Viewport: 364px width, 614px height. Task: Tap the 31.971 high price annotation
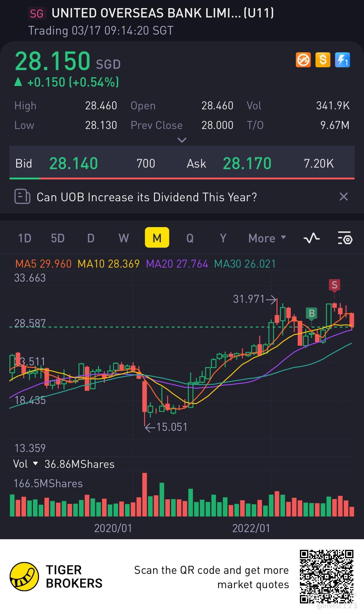(254, 299)
